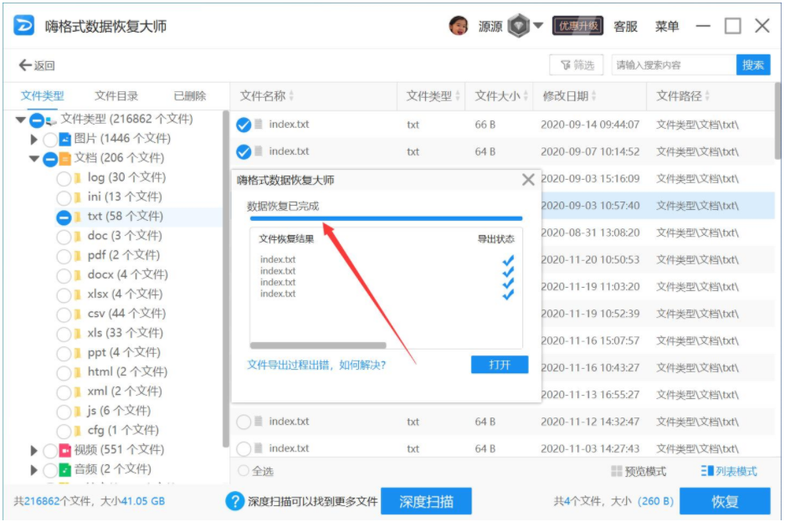Switch to the 文件目录 tab
The image size is (785, 532).
(116, 95)
